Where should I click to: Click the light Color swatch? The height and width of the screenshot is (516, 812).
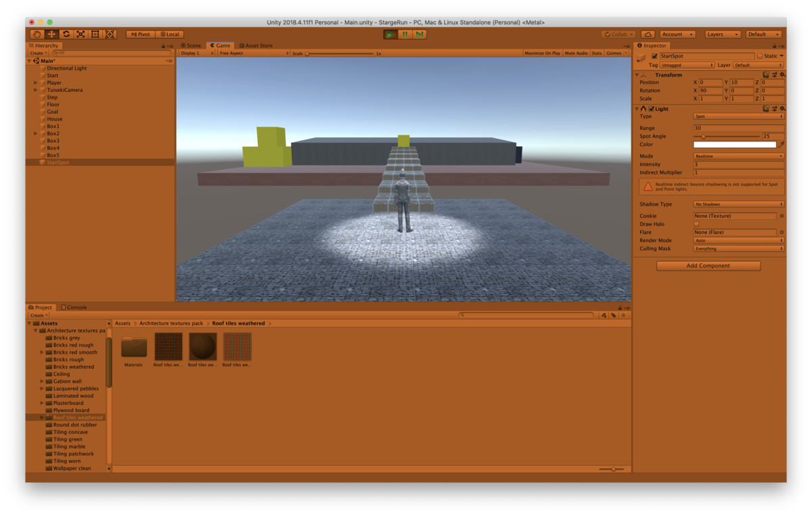coord(735,144)
